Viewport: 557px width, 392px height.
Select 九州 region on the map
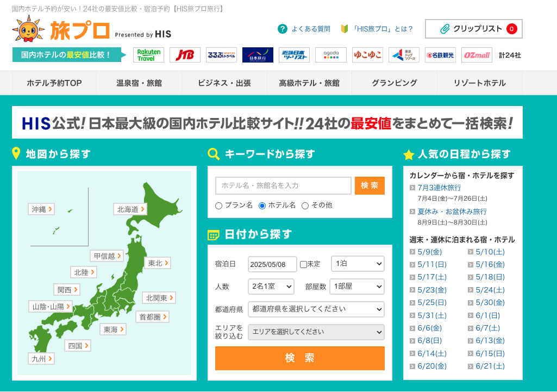pyautogui.click(x=41, y=359)
